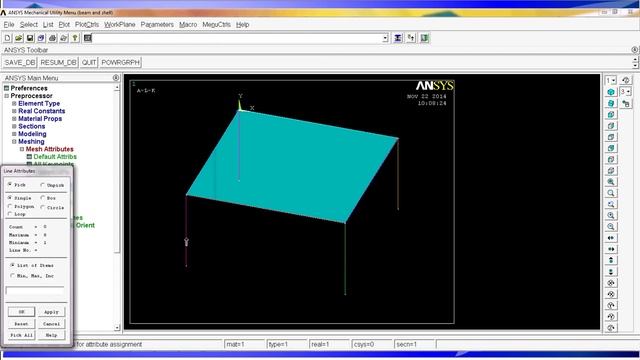Viewport: 640px width, 360px height.
Task: Expand the Real Constants node
Action: click(x=14, y=111)
